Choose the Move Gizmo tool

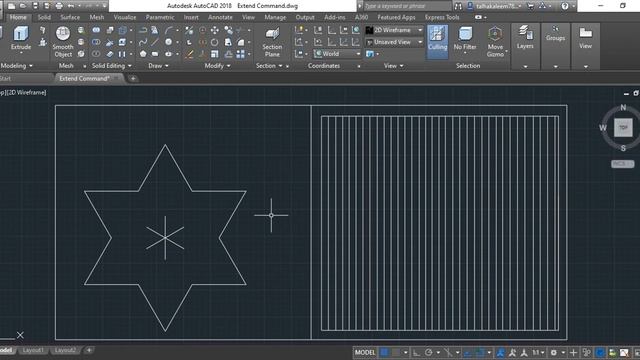495,42
